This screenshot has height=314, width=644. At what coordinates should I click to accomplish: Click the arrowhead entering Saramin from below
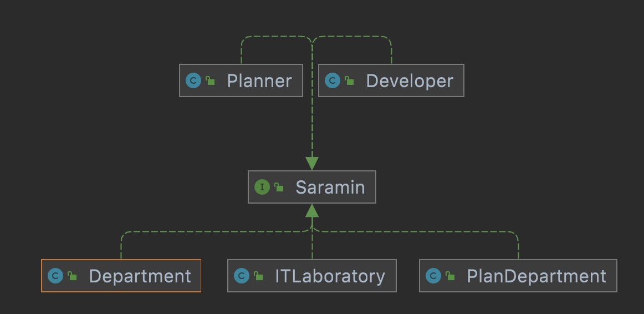[x=311, y=211]
